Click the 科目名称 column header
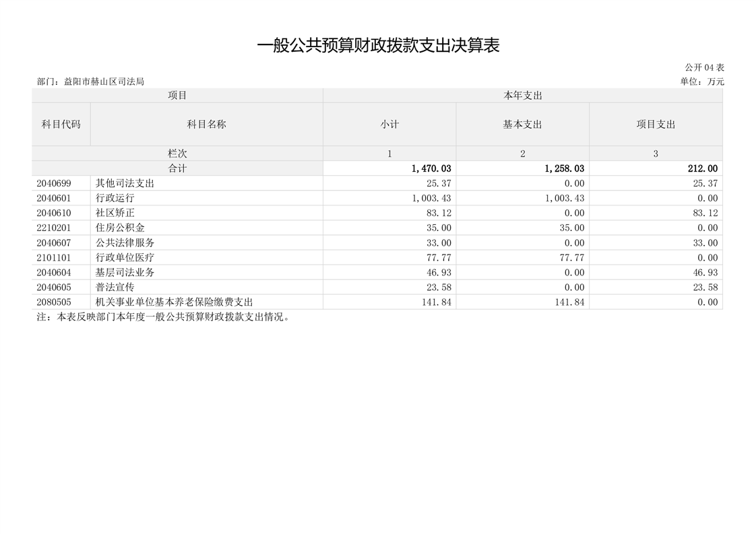This screenshot has height=534, width=756. pyautogui.click(x=206, y=125)
